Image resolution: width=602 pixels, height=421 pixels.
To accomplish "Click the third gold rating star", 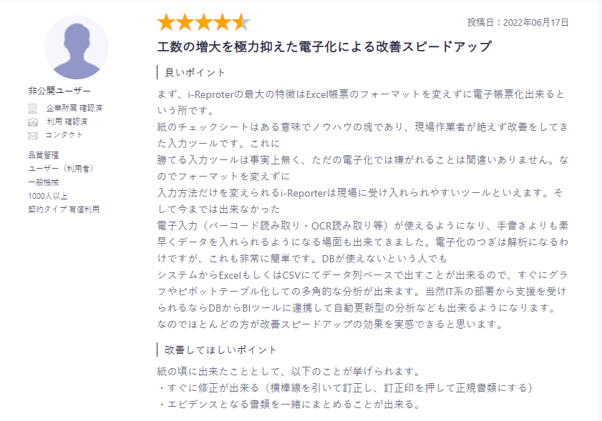I will tap(204, 22).
